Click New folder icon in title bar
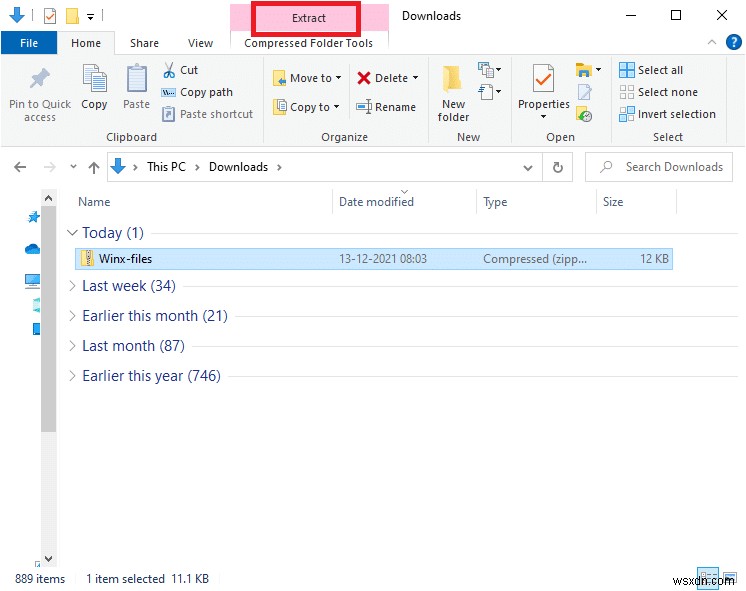Screen dimensions: 746x591 [x=72, y=16]
